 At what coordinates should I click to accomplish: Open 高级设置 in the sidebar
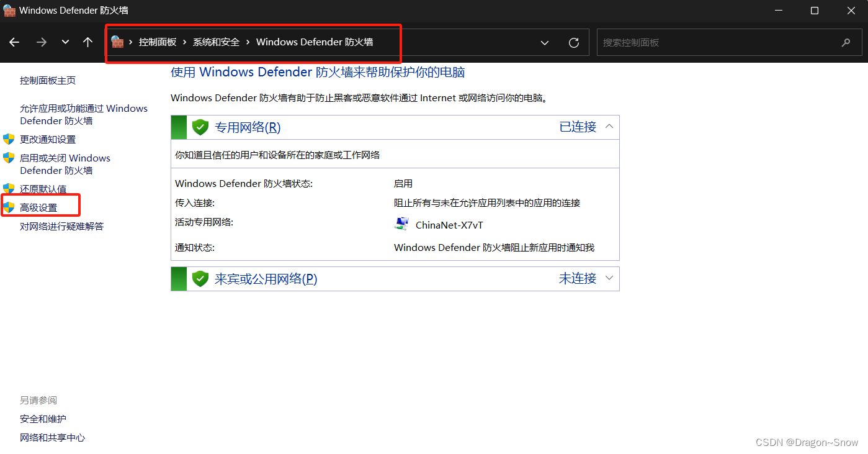[38, 208]
